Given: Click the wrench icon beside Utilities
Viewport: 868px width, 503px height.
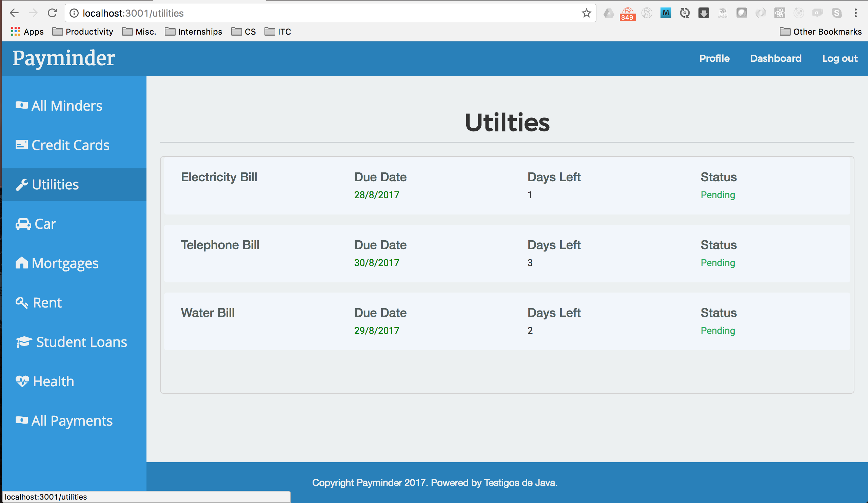Looking at the screenshot, I should pos(21,185).
